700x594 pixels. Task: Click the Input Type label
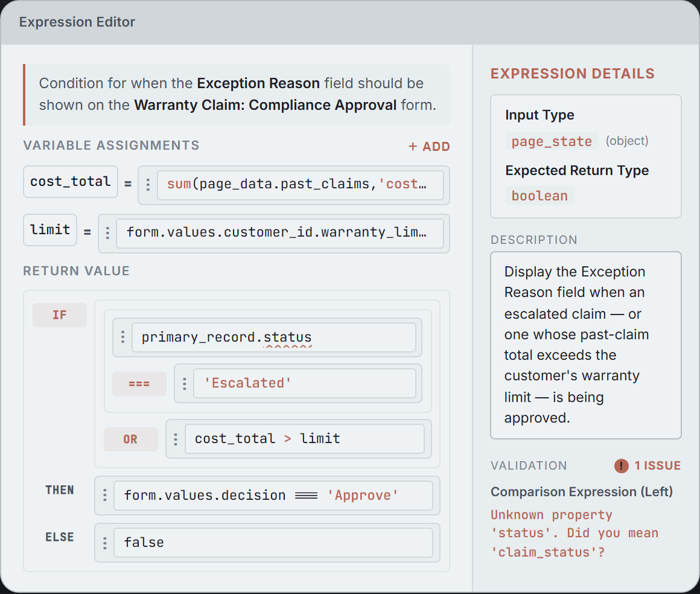pos(539,115)
